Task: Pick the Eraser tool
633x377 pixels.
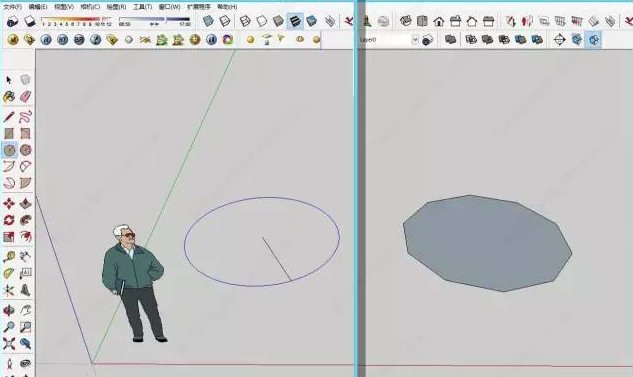Action: pos(25,96)
